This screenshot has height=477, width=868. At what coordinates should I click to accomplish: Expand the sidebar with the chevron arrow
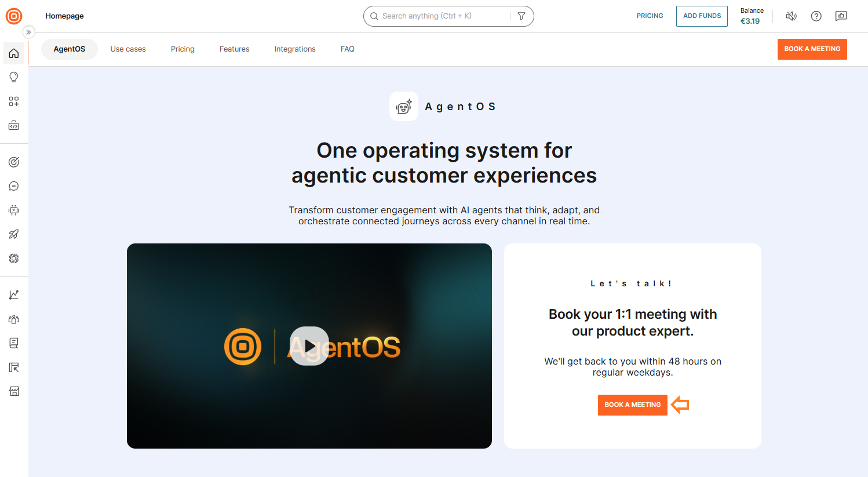tap(28, 32)
